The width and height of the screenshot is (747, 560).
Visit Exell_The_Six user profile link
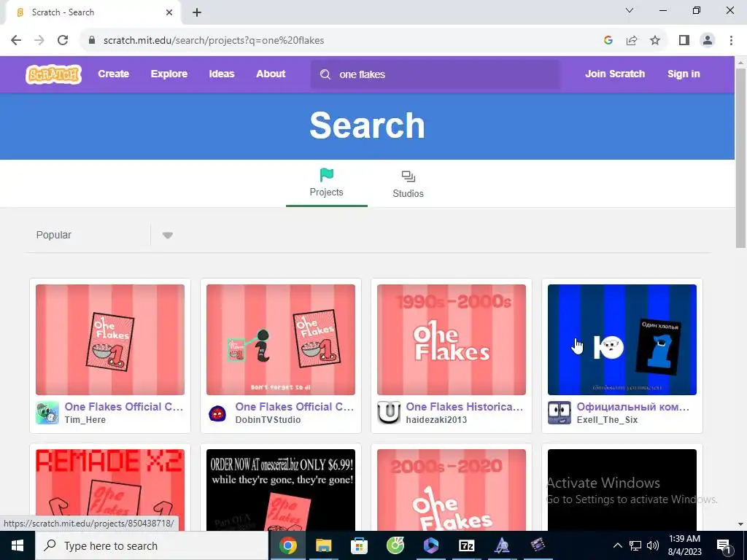coord(607,420)
